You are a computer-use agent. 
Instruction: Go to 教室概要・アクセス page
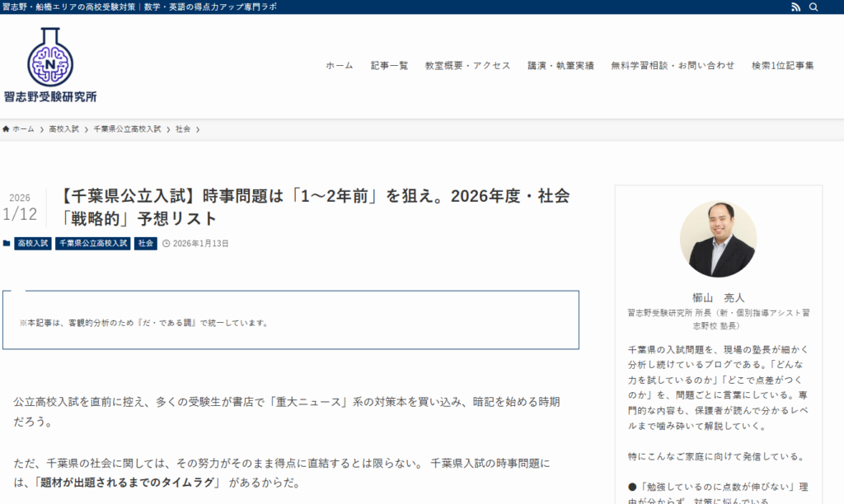click(x=467, y=66)
